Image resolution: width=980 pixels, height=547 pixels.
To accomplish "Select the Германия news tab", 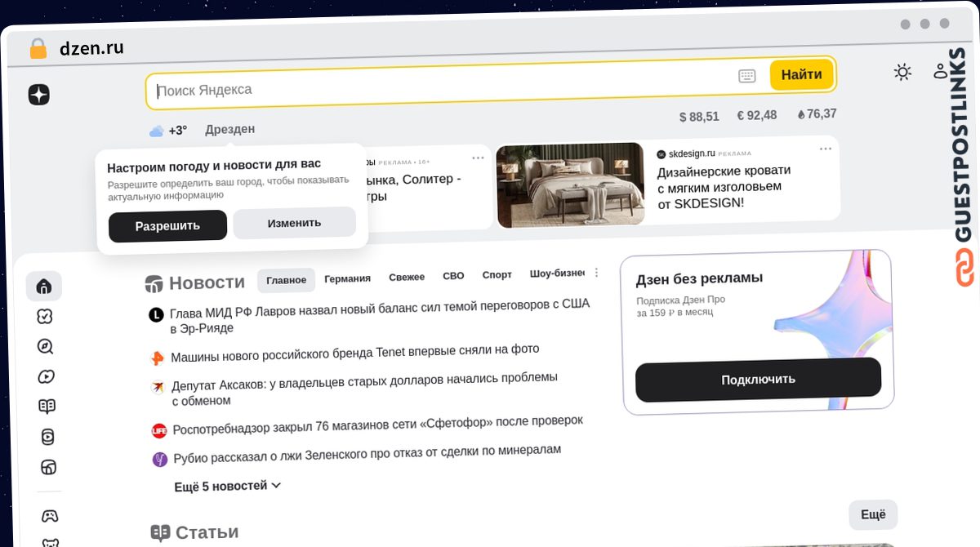I will (x=347, y=278).
